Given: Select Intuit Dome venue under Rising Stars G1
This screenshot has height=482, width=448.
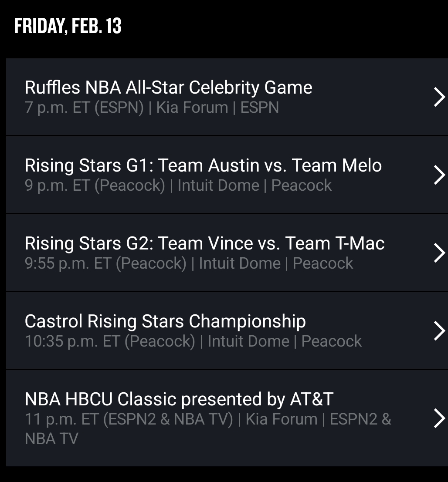Looking at the screenshot, I should pyautogui.click(x=218, y=185).
